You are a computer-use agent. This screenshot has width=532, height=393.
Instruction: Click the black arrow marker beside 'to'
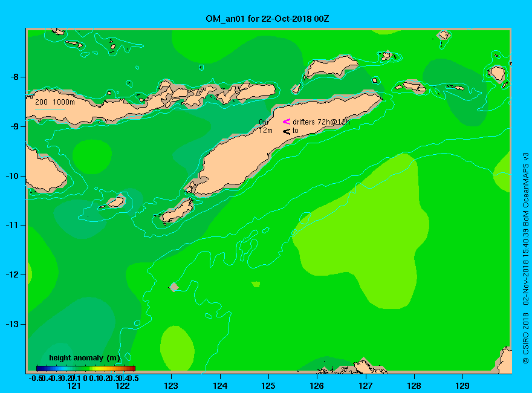click(287, 131)
